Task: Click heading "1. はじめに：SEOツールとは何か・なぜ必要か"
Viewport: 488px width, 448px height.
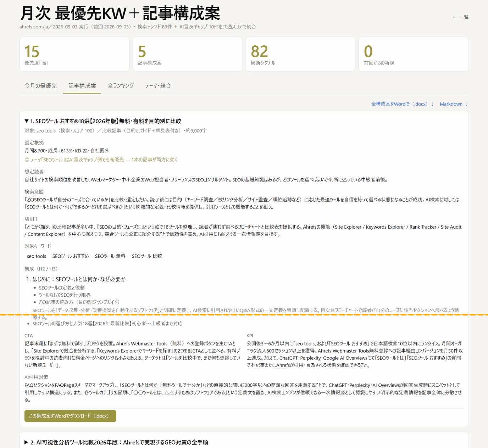Action: [76, 279]
